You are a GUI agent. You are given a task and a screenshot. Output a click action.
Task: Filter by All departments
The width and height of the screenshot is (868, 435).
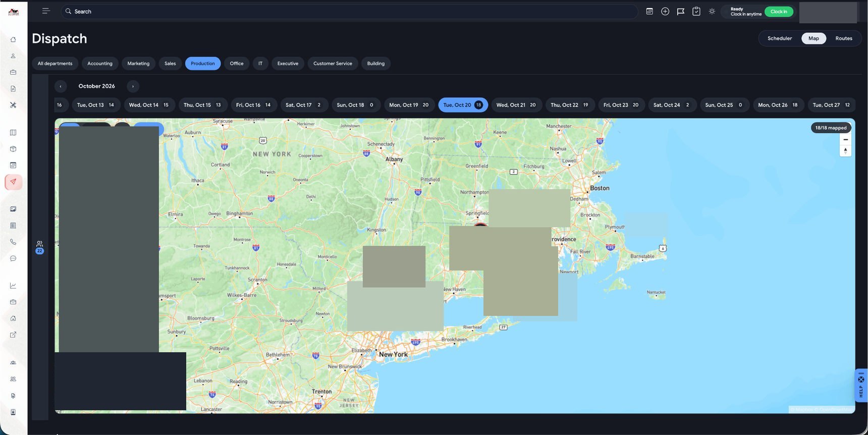point(55,64)
